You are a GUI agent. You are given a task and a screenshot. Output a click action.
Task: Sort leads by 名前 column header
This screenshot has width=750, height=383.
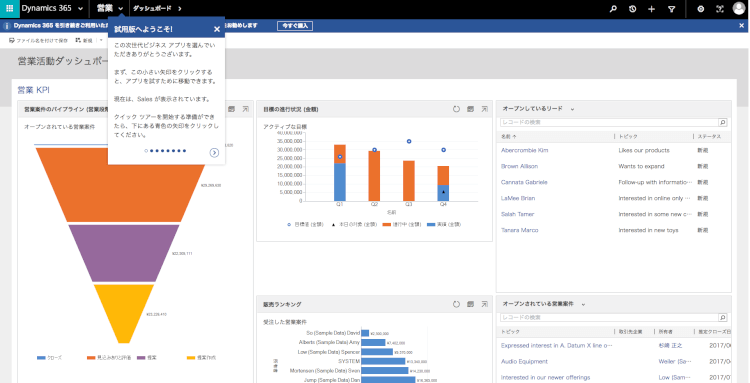point(508,137)
